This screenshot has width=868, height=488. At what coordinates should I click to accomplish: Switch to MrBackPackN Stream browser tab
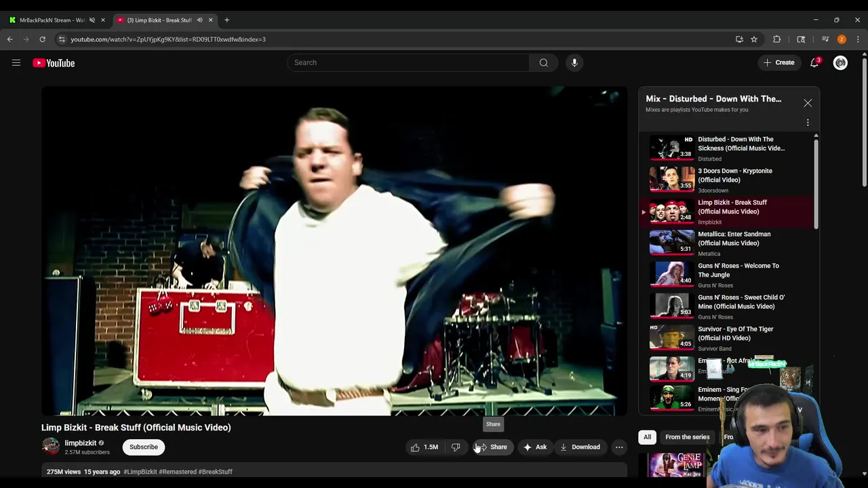53,20
